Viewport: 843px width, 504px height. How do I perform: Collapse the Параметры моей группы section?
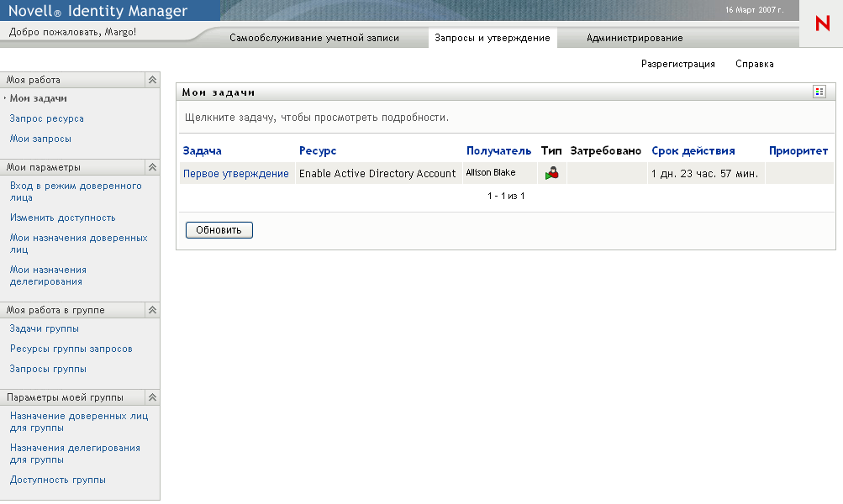point(153,397)
